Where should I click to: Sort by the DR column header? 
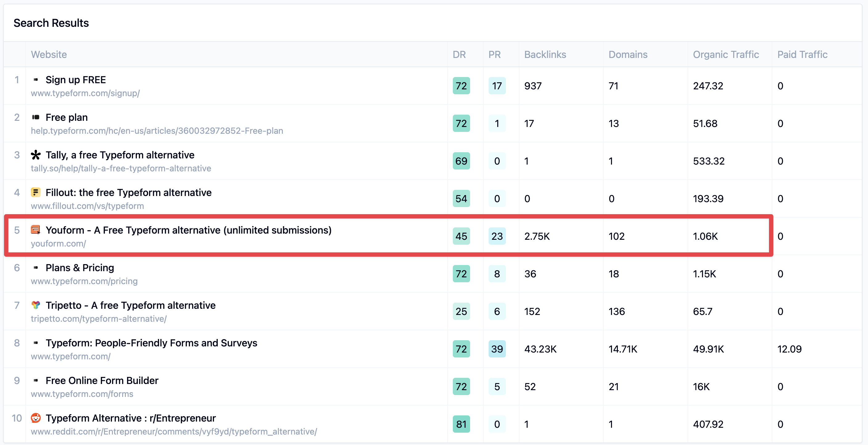tap(459, 55)
